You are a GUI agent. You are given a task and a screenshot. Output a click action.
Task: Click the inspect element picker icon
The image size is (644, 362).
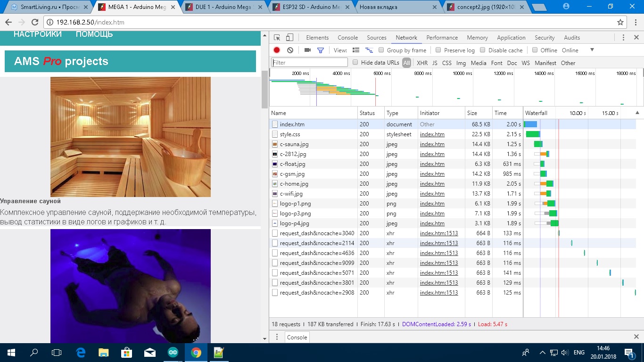277,38
